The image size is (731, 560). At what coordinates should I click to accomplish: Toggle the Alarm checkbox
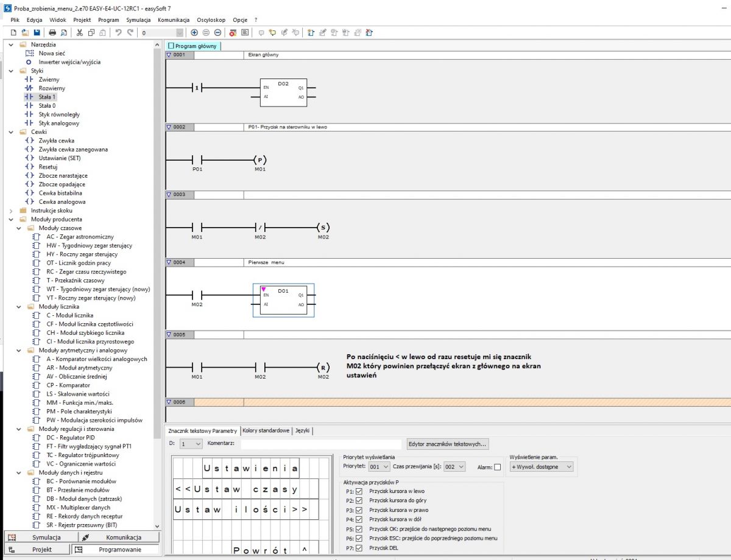tap(498, 467)
